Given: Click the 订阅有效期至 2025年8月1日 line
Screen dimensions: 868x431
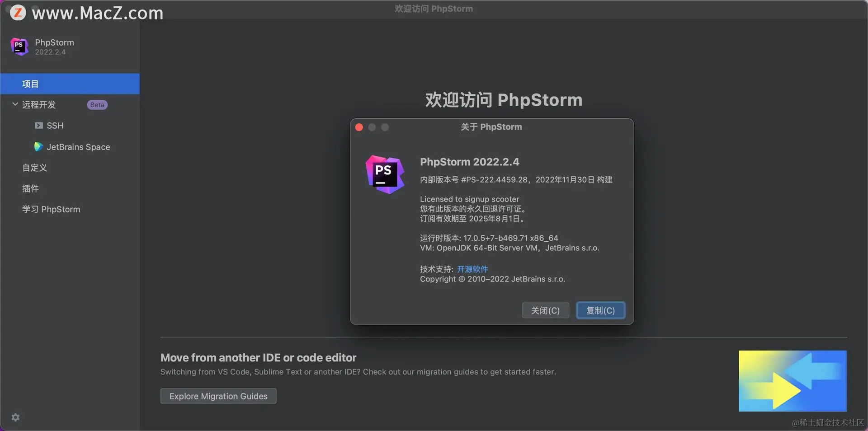Looking at the screenshot, I should [x=473, y=219].
